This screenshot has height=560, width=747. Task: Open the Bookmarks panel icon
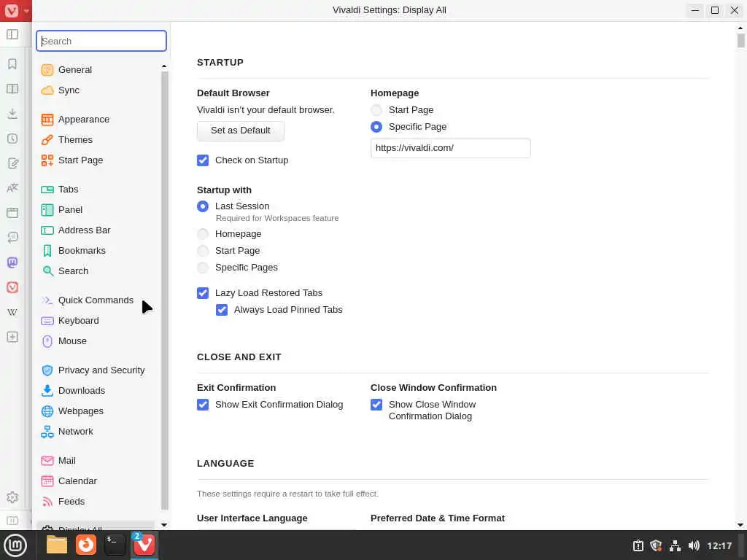[x=12, y=64]
